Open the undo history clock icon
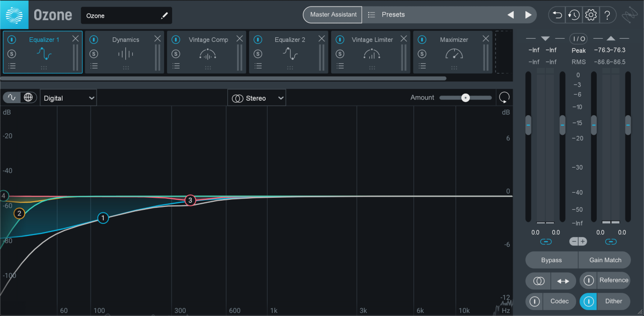 point(574,15)
